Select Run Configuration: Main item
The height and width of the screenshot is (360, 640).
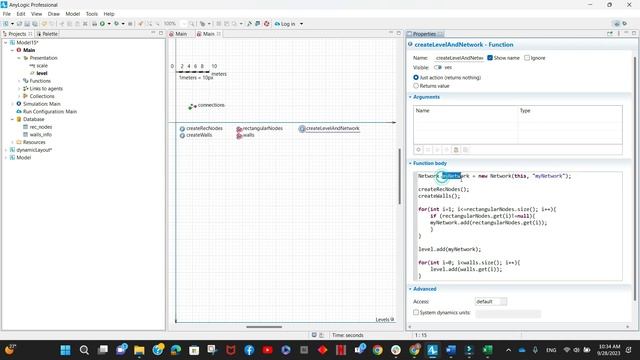(50, 112)
